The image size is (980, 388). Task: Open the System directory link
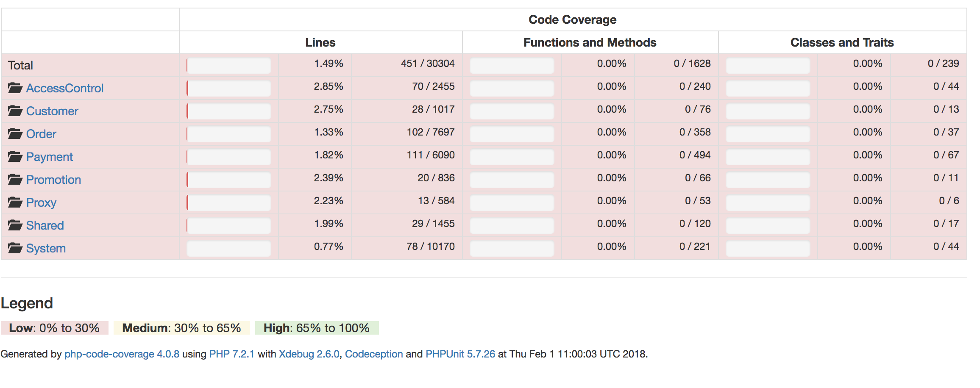(46, 248)
